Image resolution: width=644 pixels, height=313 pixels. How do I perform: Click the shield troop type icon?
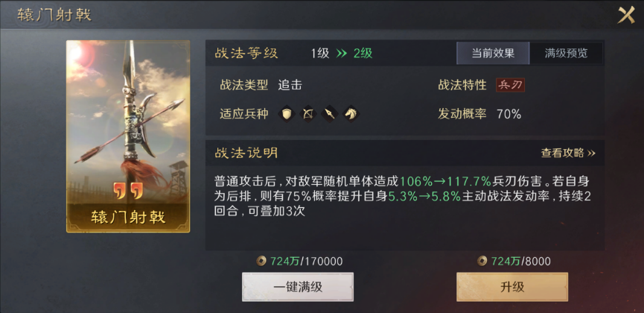(287, 114)
